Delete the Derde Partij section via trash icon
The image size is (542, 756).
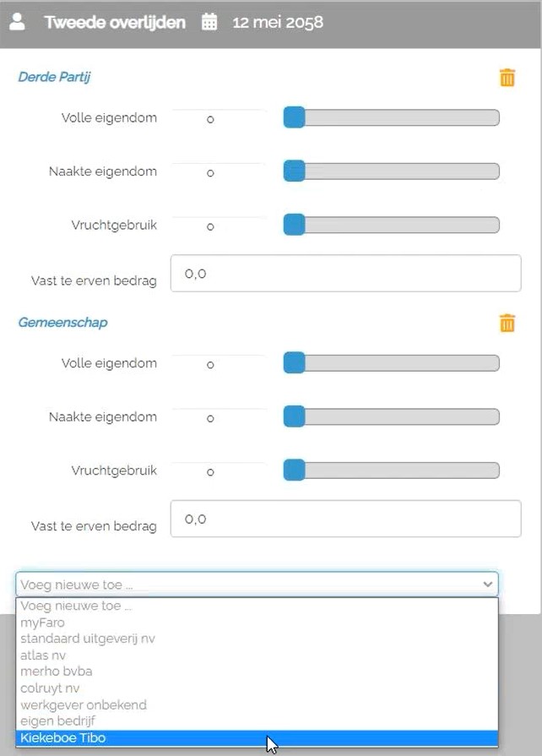click(x=507, y=78)
